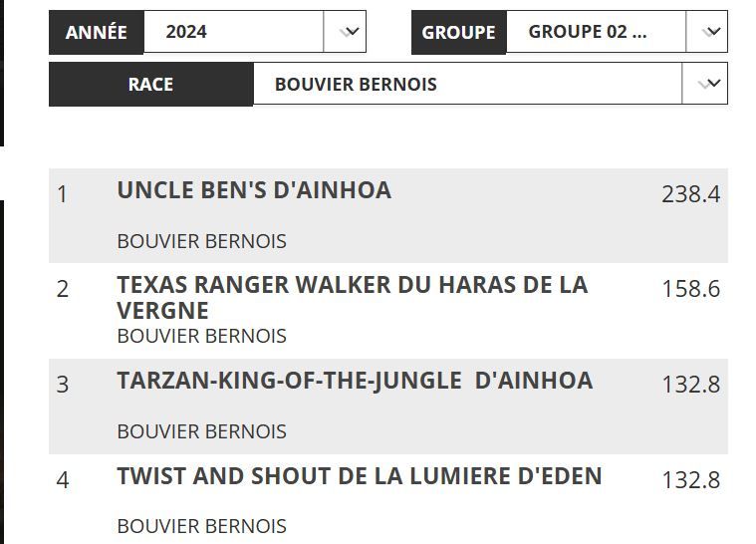Click the 132.8 score of rank four

691,480
